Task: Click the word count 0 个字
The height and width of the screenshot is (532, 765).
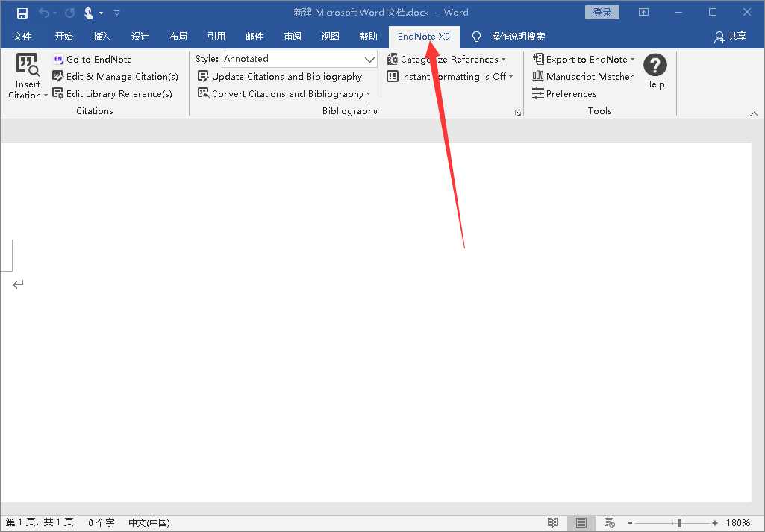Action: [102, 523]
